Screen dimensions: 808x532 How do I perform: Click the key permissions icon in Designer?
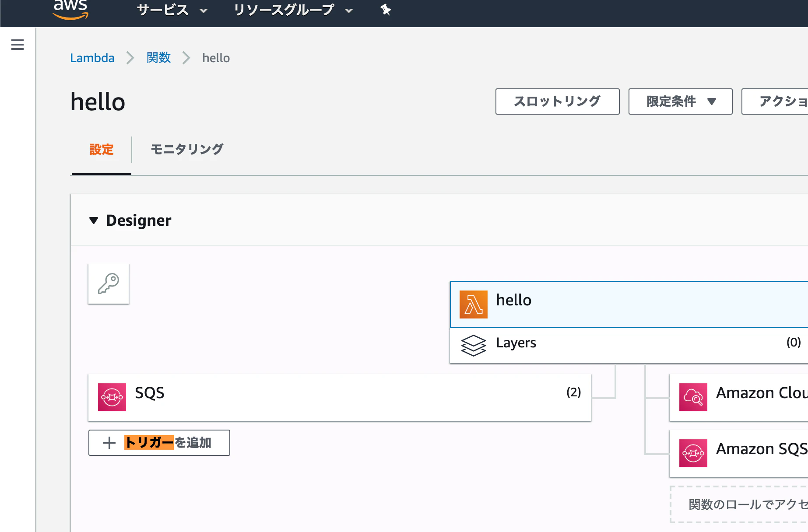(x=109, y=283)
